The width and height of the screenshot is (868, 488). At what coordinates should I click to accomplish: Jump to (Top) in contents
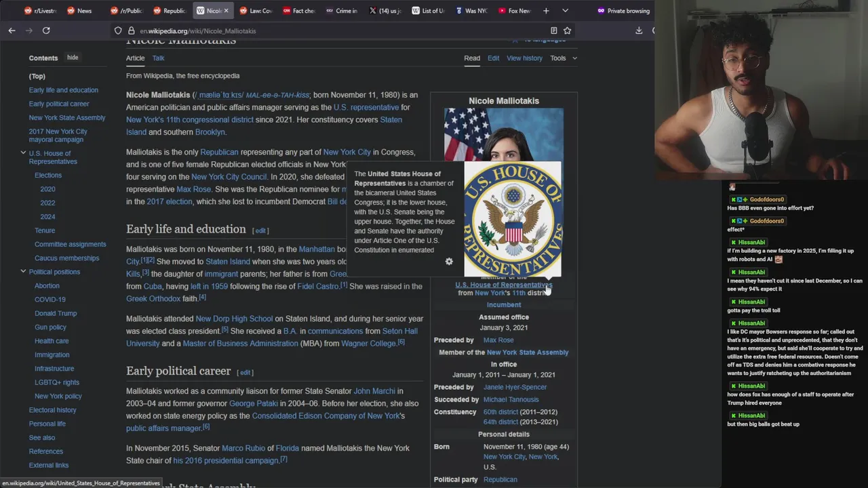pos(37,77)
